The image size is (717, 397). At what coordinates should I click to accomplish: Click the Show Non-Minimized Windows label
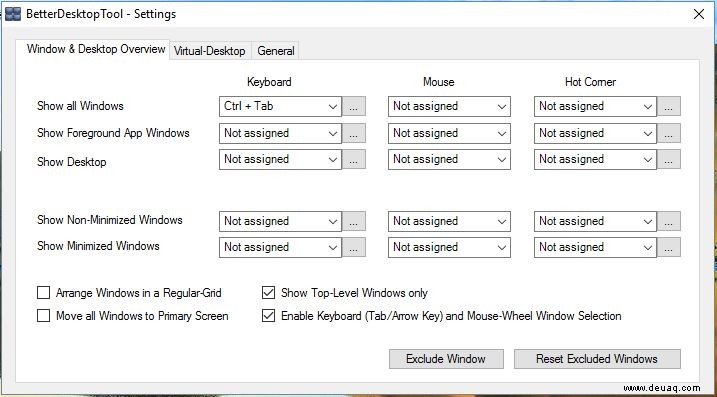[110, 220]
